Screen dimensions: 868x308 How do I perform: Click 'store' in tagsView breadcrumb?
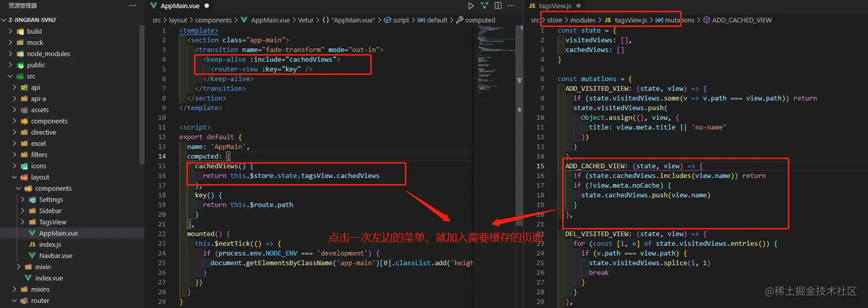(x=555, y=20)
